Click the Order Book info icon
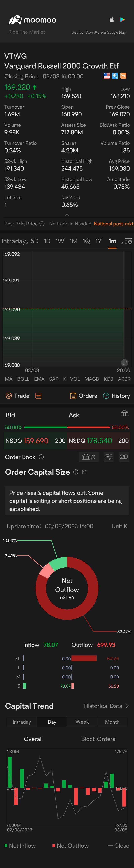The width and height of the screenshot is (134, 868). pyautogui.click(x=41, y=457)
